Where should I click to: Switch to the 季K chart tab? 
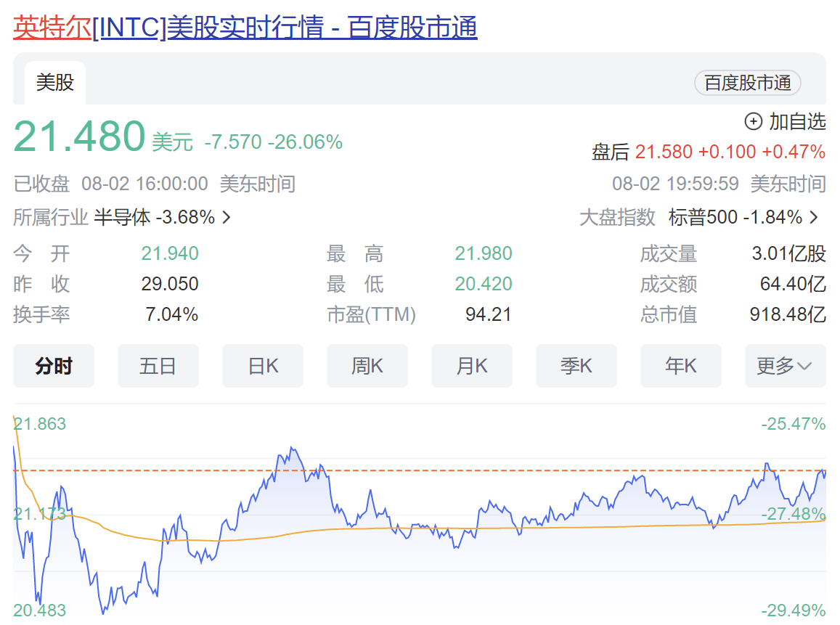[576, 366]
